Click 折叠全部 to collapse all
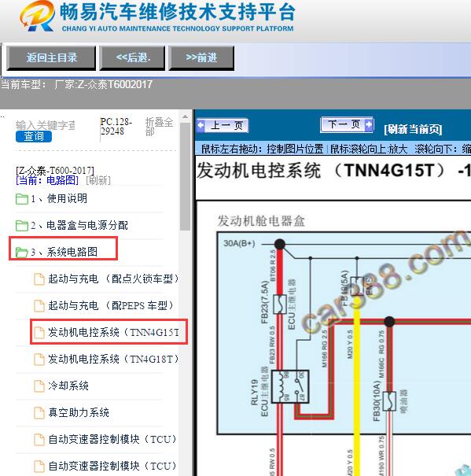The width and height of the screenshot is (471, 476). (159, 127)
